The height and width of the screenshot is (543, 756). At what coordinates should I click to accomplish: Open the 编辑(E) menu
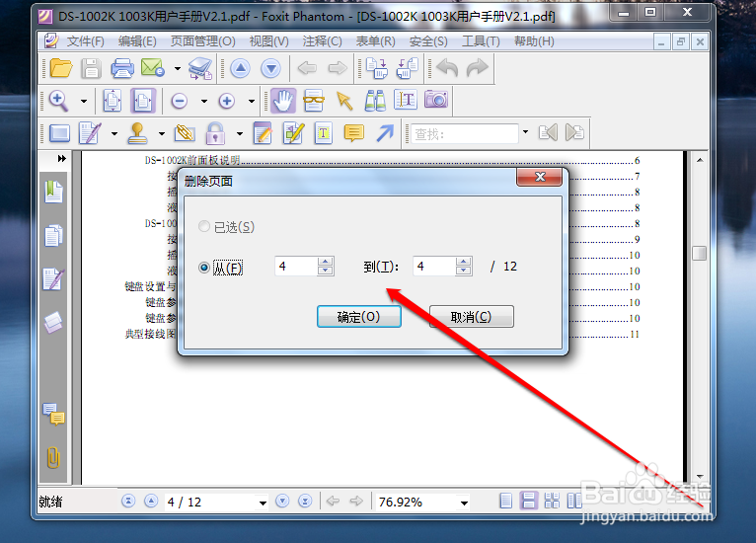tap(137, 41)
